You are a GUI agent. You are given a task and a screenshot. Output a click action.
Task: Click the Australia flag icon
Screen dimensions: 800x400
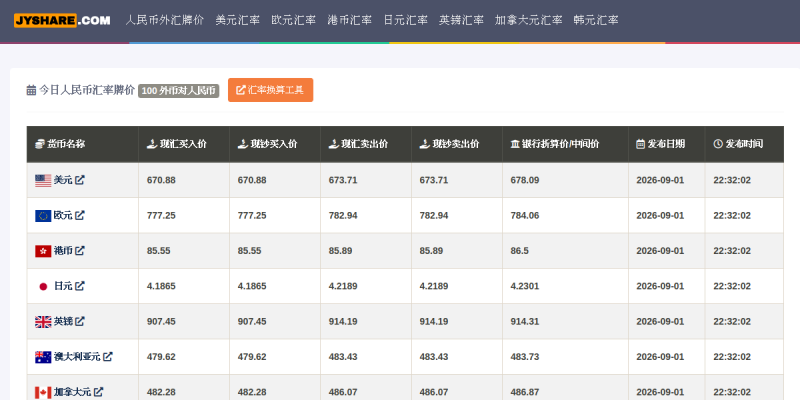click(43, 357)
